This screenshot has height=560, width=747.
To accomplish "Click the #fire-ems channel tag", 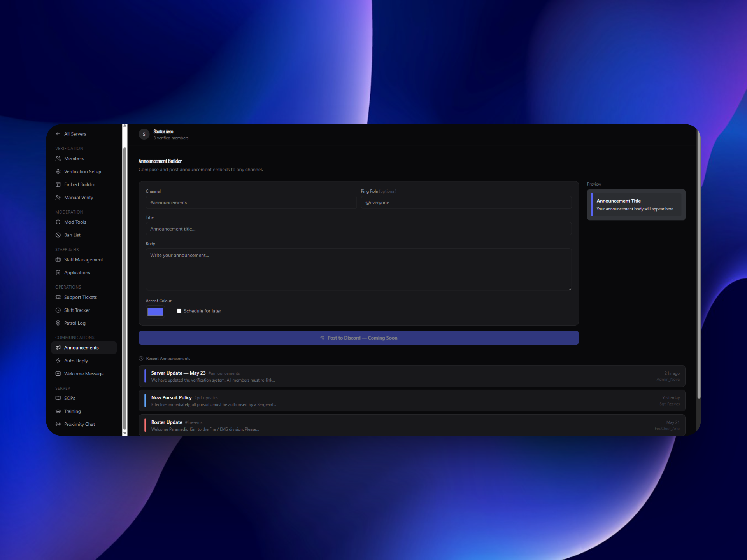I will coord(194,422).
